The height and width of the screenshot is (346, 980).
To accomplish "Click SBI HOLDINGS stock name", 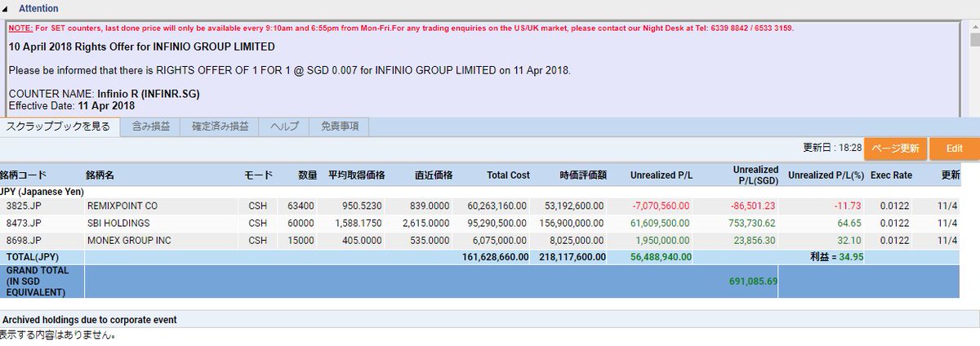I will click(x=118, y=224).
